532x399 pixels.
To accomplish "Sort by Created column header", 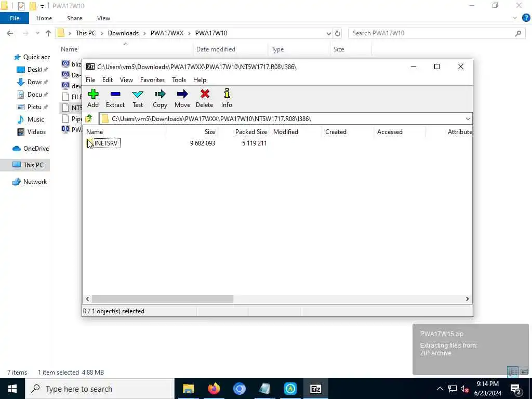I will point(348,132).
